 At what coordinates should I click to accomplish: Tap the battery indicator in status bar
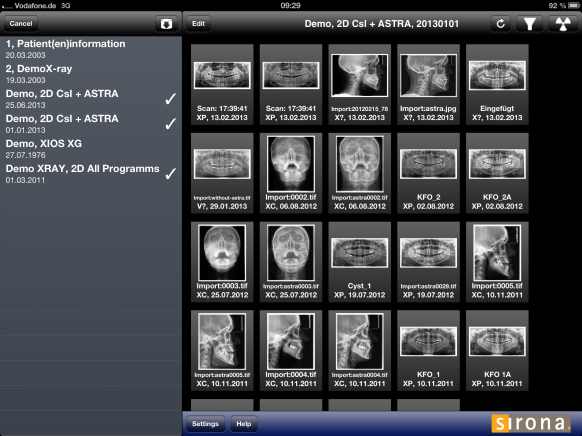574,6
